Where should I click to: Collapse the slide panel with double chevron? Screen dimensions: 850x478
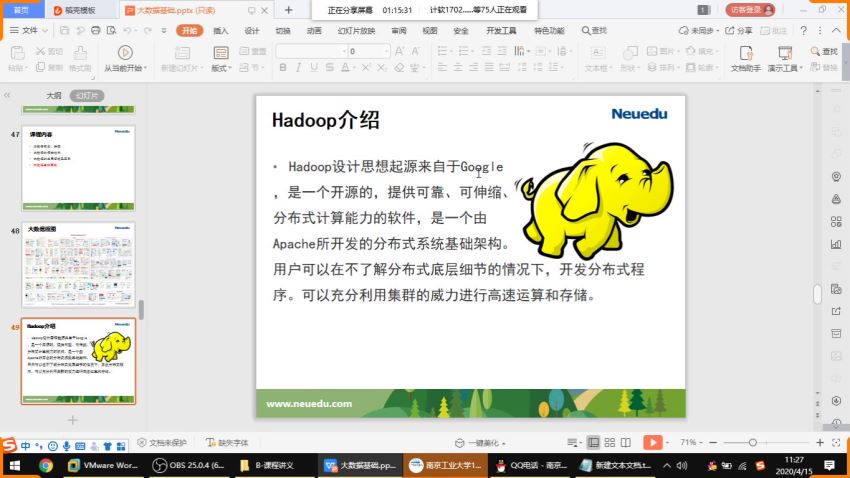click(7, 95)
